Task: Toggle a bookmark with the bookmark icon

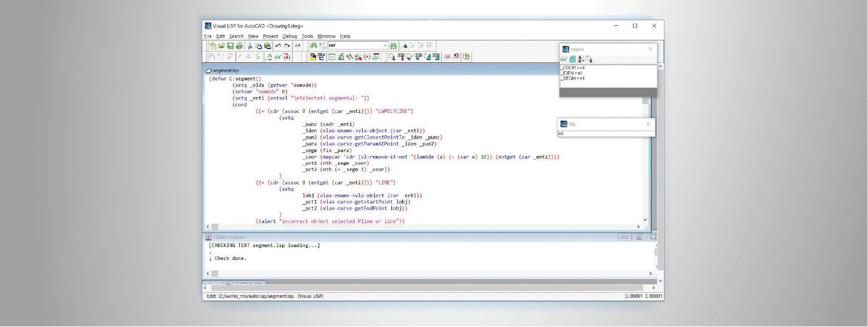Action: [404, 46]
